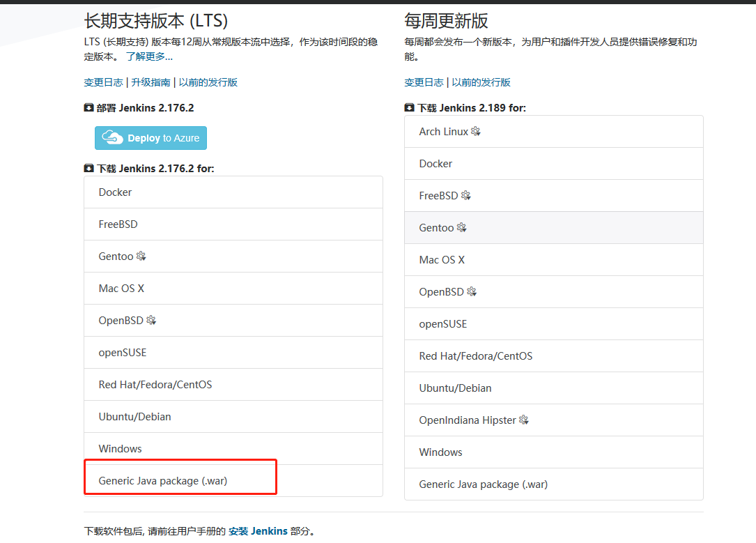The image size is (756, 543).
Task: Open the LTS 变更日志 link
Action: pyautogui.click(x=103, y=82)
